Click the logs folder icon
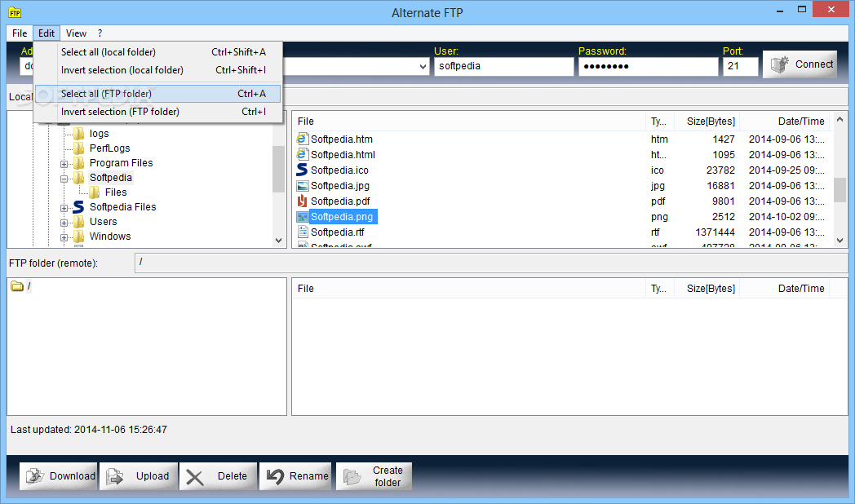The height and width of the screenshot is (504, 855). point(79,134)
